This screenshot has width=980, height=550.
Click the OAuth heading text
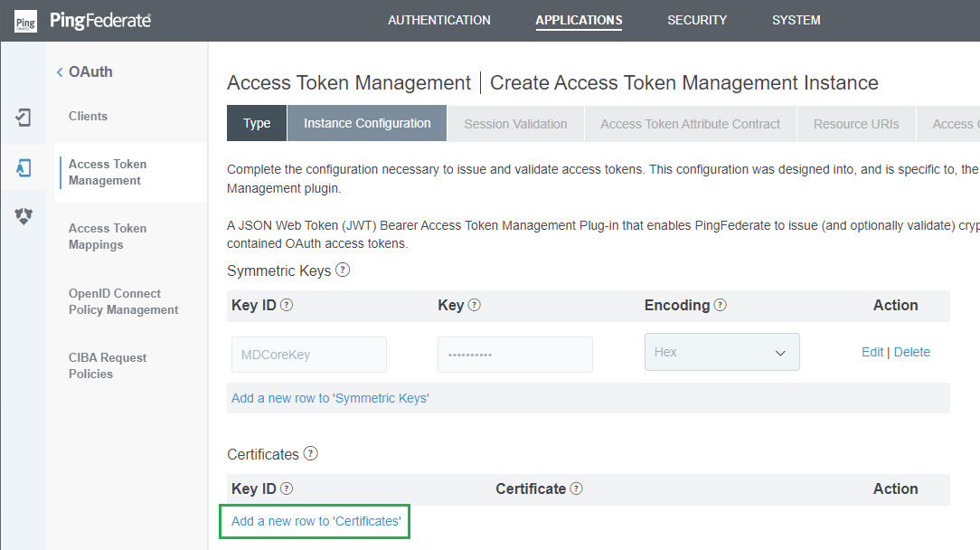coord(90,72)
